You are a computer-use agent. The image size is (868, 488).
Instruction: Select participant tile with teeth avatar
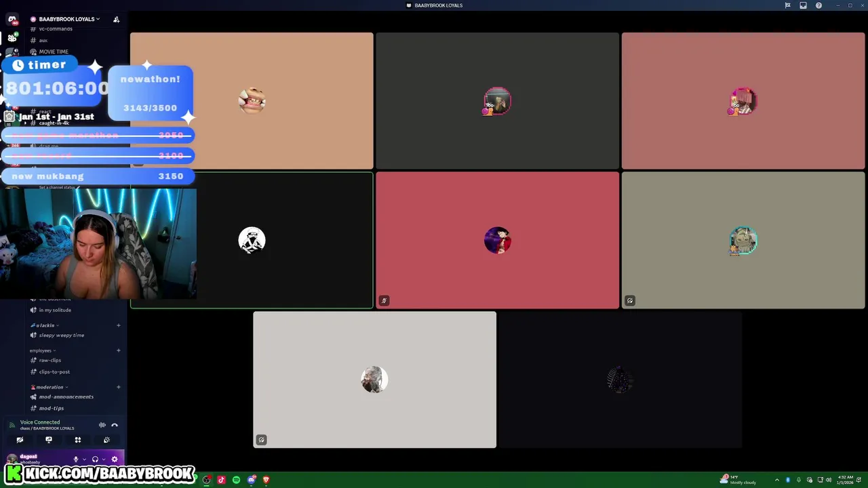pyautogui.click(x=252, y=100)
